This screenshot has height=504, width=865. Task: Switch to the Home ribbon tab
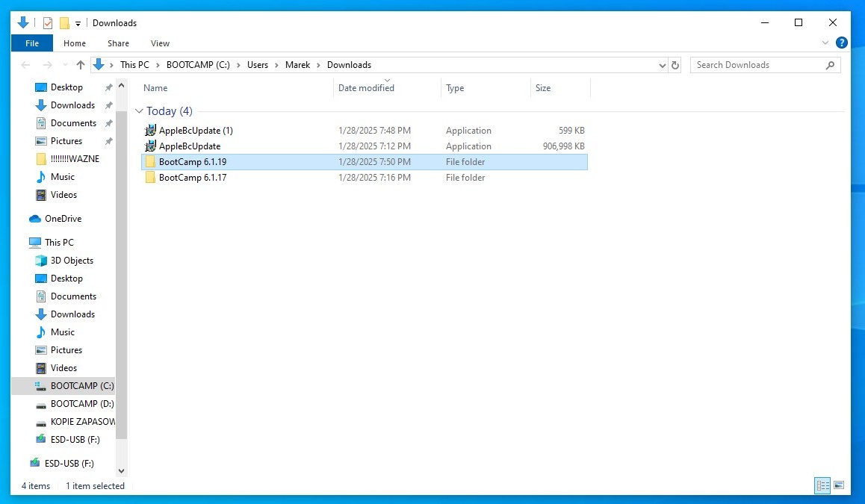coord(75,43)
